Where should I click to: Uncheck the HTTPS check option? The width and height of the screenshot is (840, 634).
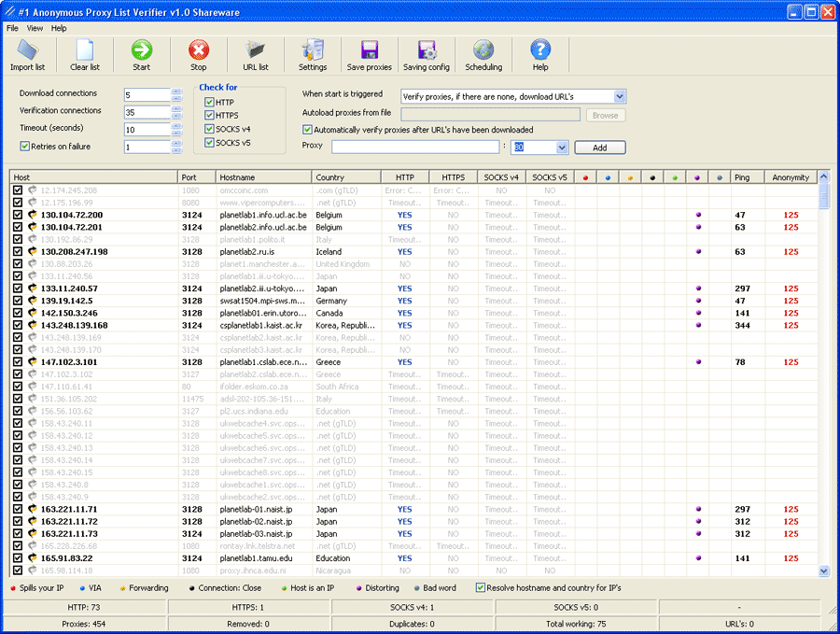click(x=210, y=115)
